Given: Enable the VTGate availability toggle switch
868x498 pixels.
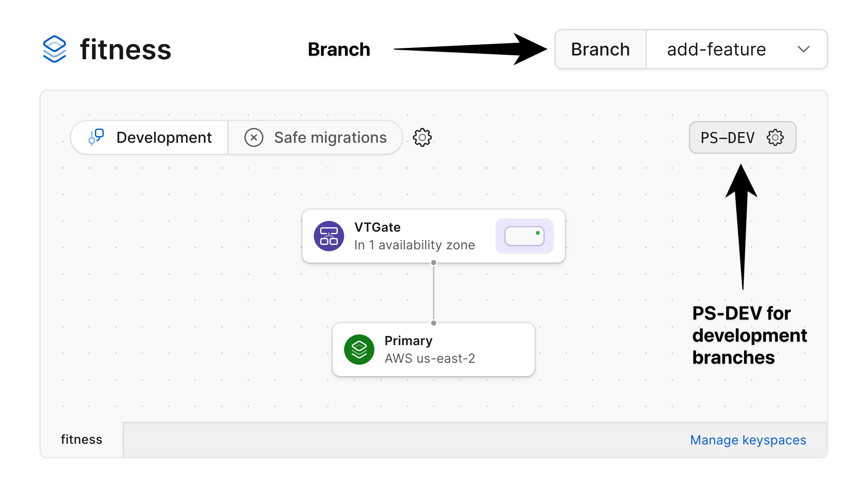Looking at the screenshot, I should pyautogui.click(x=524, y=236).
